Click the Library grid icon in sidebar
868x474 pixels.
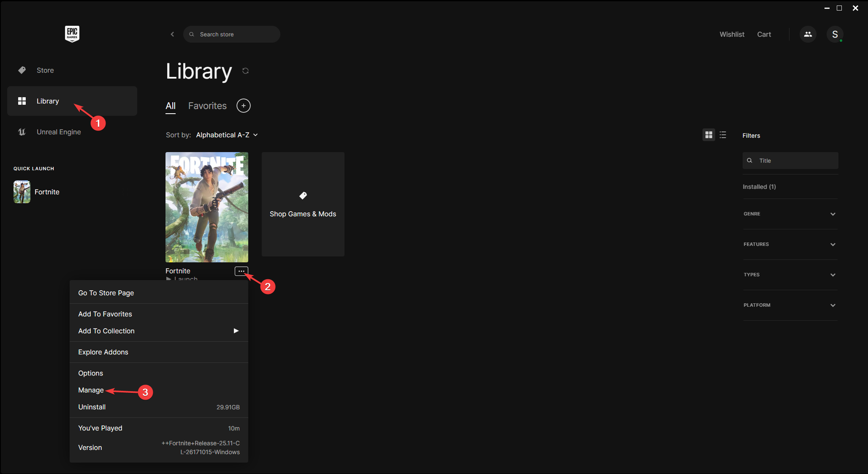[x=22, y=101]
